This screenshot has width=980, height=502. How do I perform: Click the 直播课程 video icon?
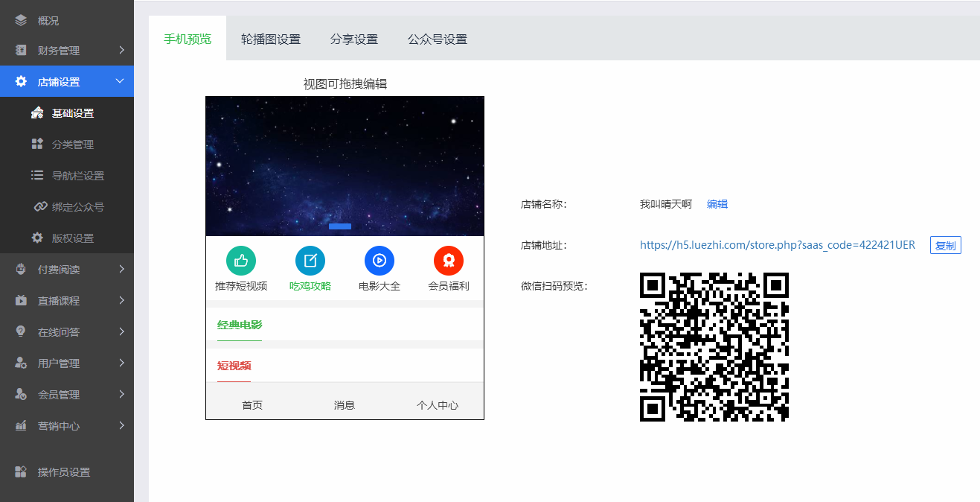[21, 301]
